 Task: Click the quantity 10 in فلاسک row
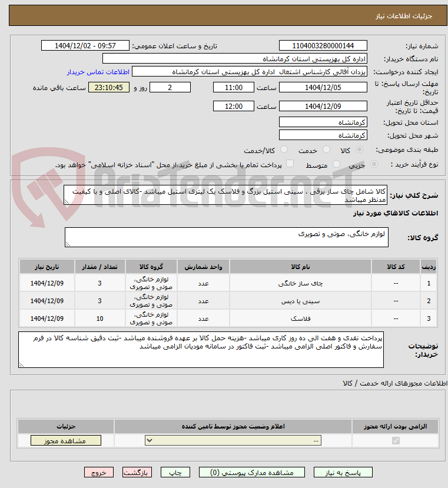[x=99, y=318]
